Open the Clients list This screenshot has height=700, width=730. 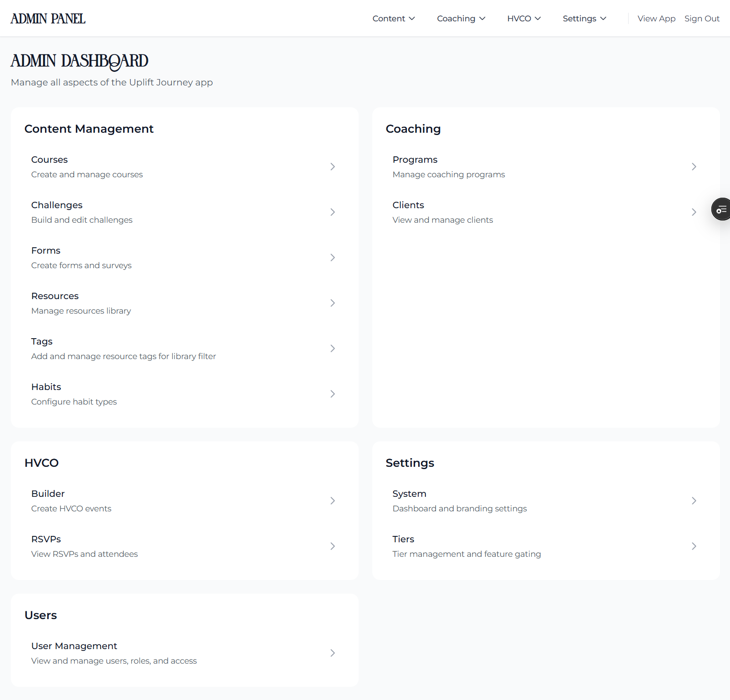coord(546,212)
